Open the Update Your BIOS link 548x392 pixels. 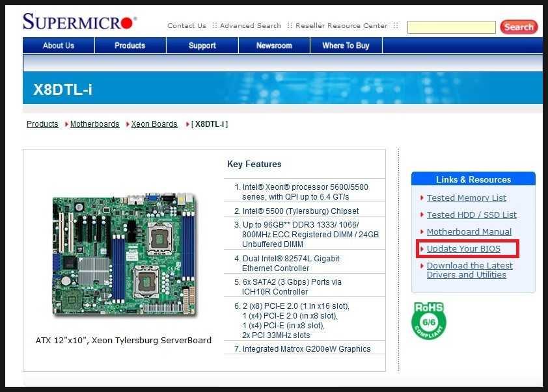pyautogui.click(x=463, y=248)
